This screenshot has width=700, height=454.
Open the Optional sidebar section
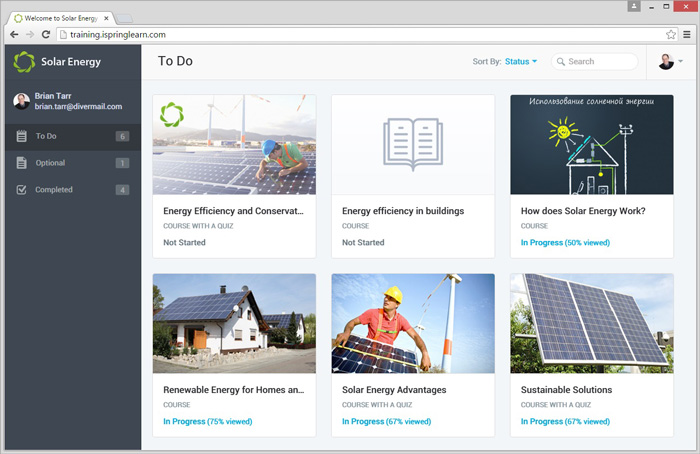tap(73, 163)
